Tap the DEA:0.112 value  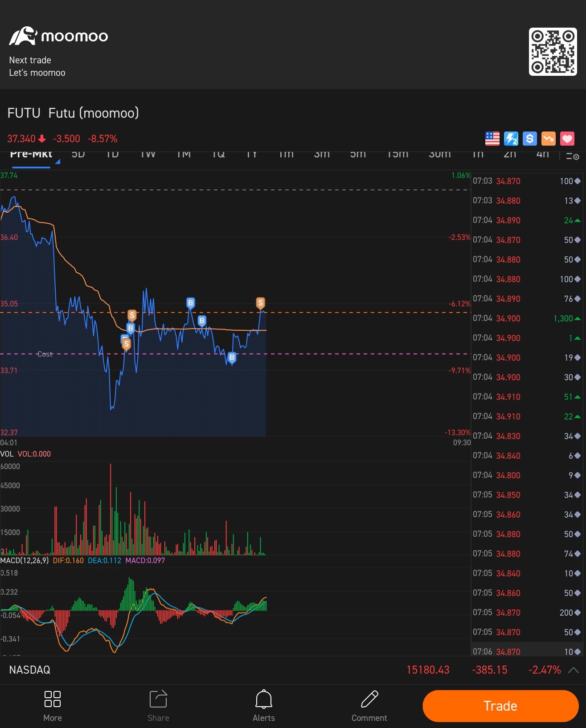(x=104, y=560)
